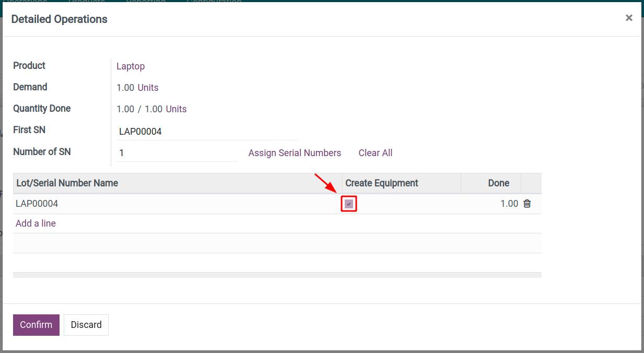Screen dimensions: 644x353
Task: Clear all serial numbers with Clear All
Action: 376,152
